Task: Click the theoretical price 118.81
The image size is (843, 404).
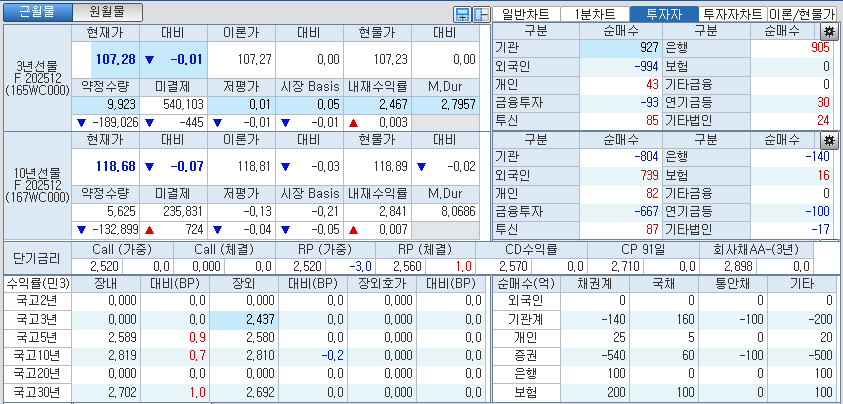Action: tap(255, 166)
